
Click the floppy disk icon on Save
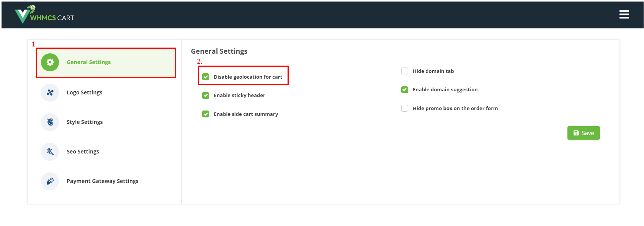pos(576,133)
